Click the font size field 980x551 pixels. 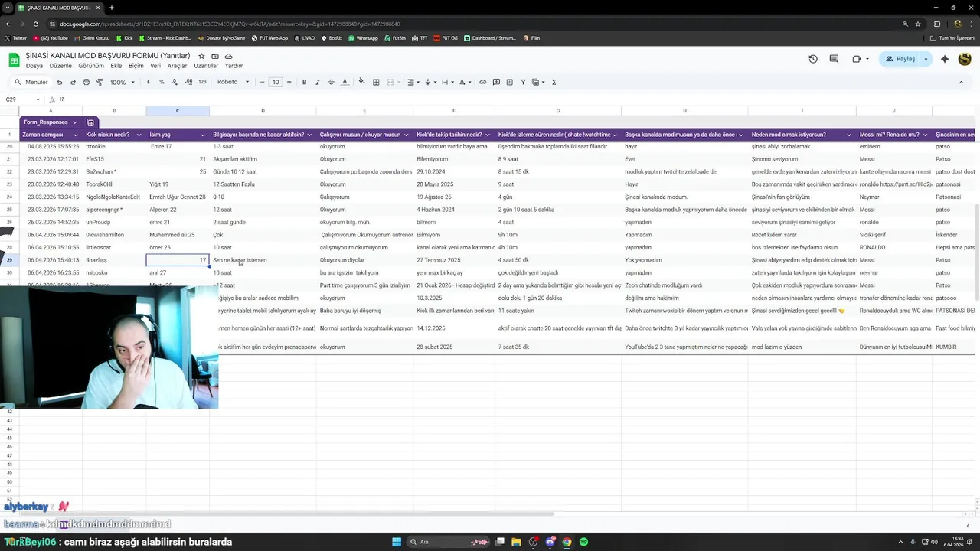(276, 82)
